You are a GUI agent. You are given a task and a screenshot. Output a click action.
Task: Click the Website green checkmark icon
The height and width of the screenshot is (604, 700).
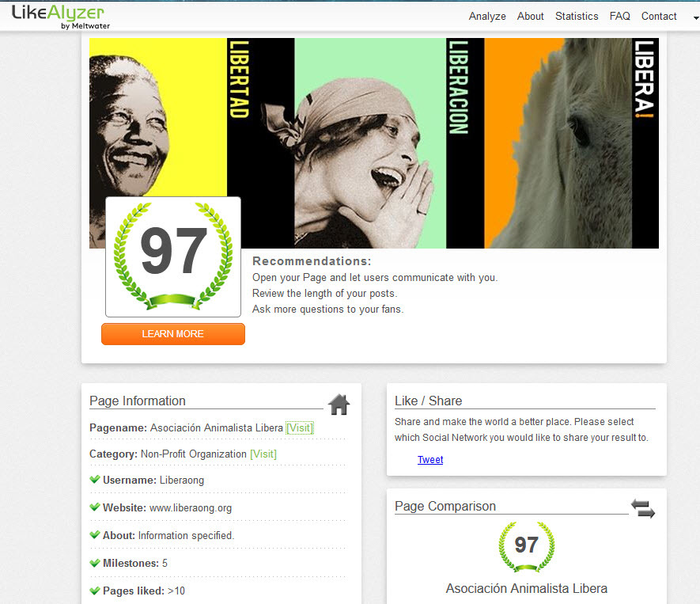point(95,507)
